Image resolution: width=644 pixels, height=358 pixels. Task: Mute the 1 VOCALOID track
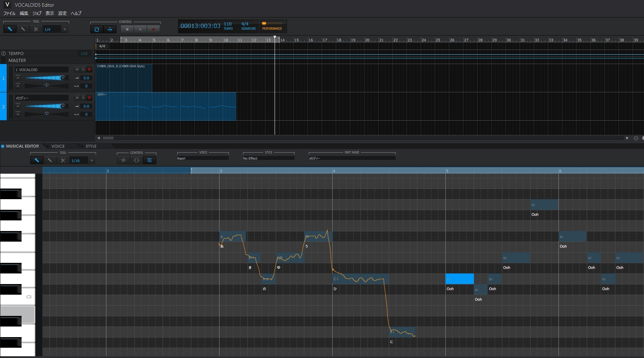point(77,69)
